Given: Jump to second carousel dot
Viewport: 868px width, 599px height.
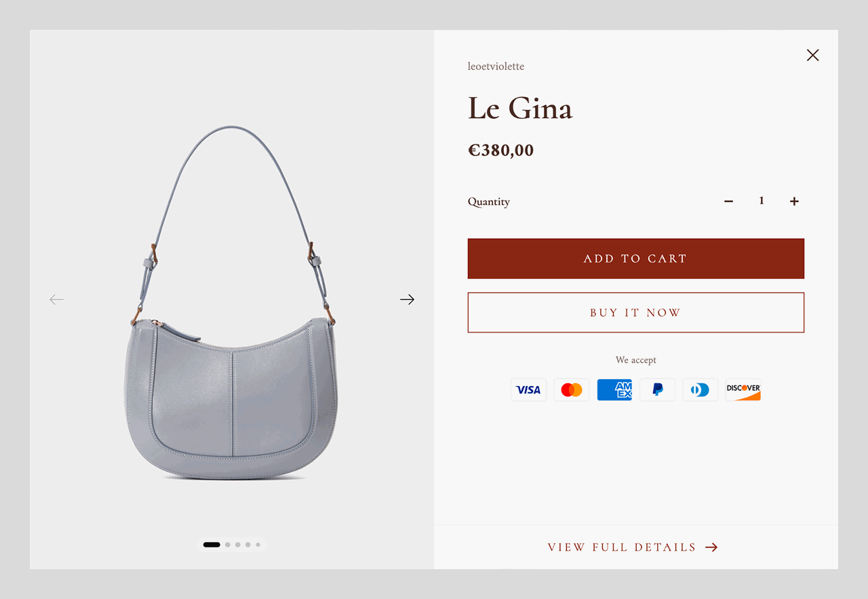Looking at the screenshot, I should tap(228, 545).
